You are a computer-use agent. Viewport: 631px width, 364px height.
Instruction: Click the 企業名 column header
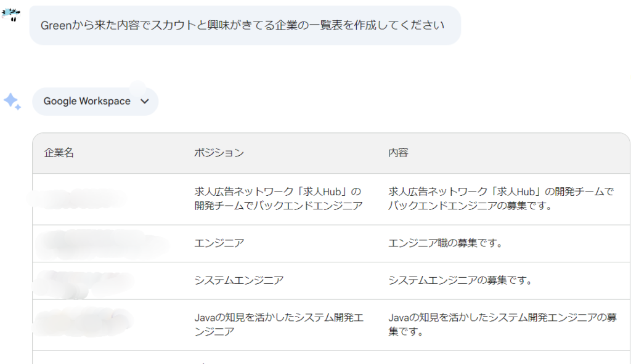pos(59,153)
